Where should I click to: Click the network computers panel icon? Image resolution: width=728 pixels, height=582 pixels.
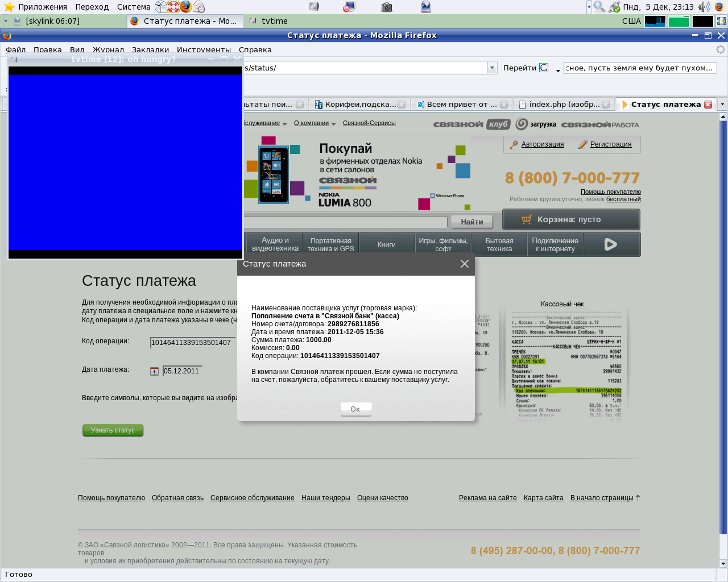click(349, 7)
